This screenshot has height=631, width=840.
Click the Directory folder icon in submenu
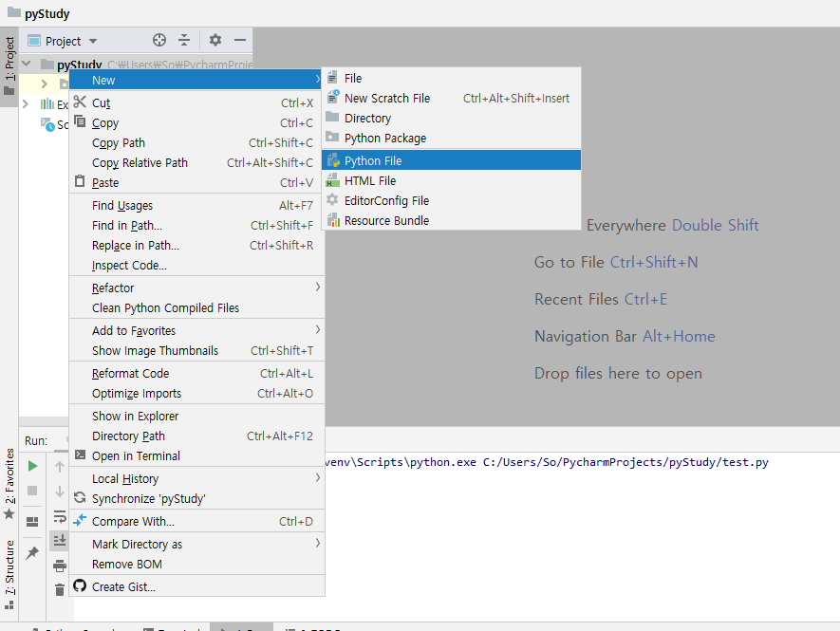coord(333,118)
